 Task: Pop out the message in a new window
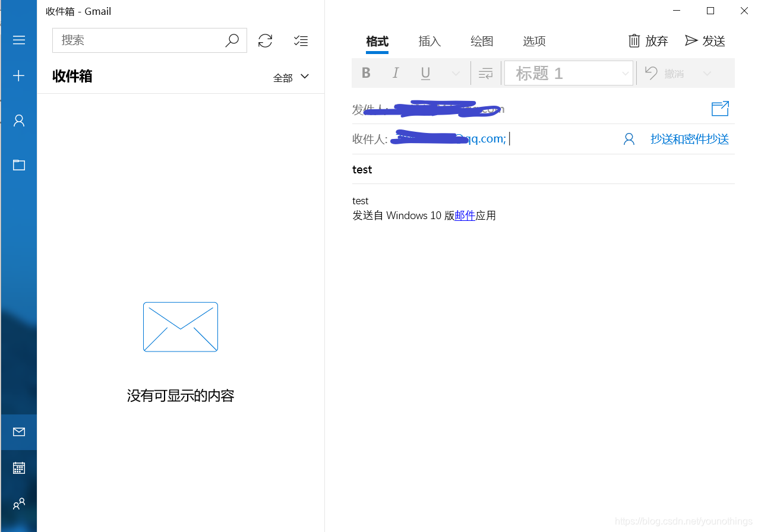720,109
